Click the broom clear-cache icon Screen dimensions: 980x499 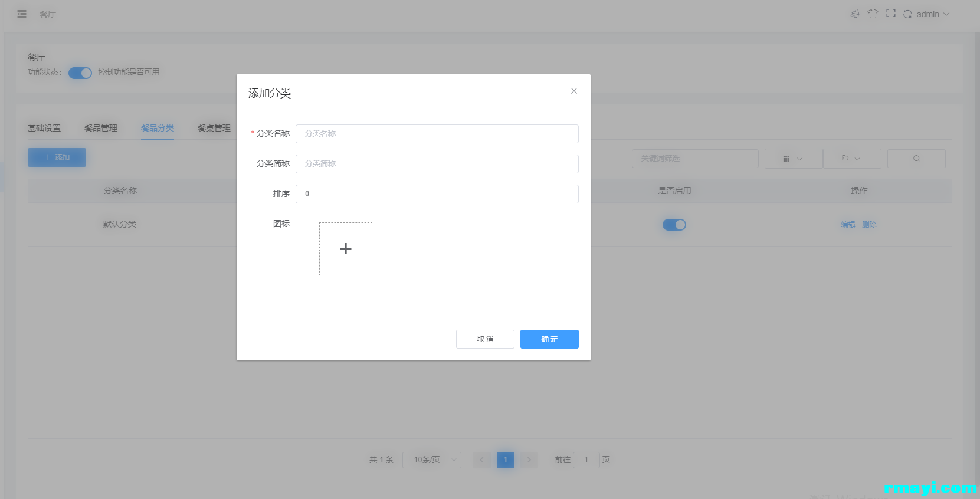click(x=855, y=14)
